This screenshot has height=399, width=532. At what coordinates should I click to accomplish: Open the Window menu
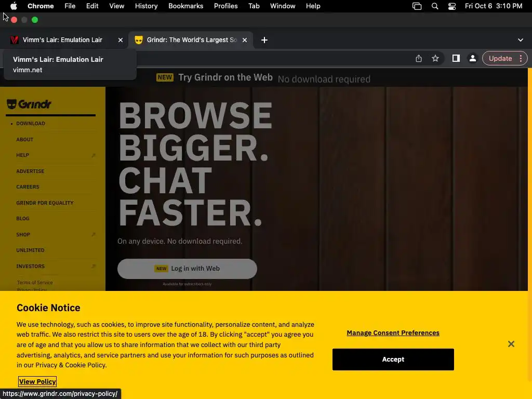coord(283,6)
